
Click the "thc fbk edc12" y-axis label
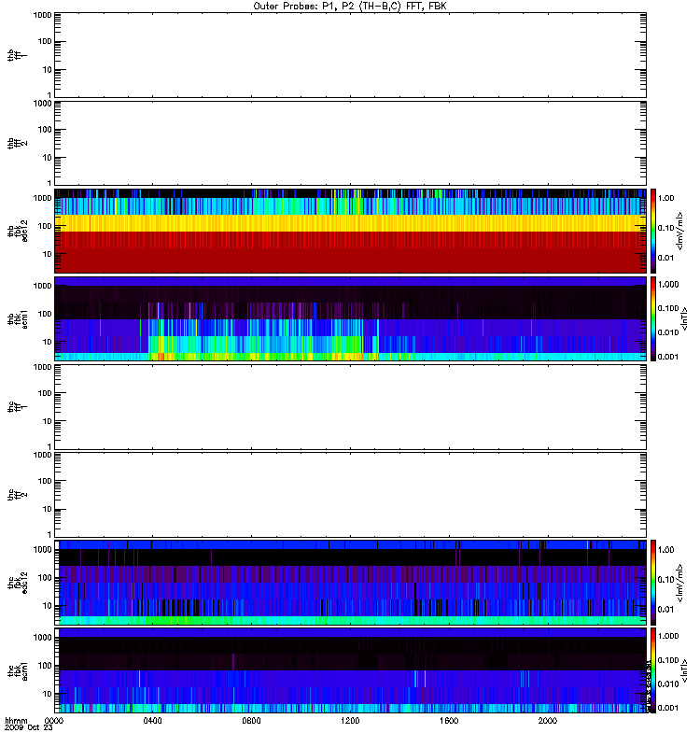18,582
